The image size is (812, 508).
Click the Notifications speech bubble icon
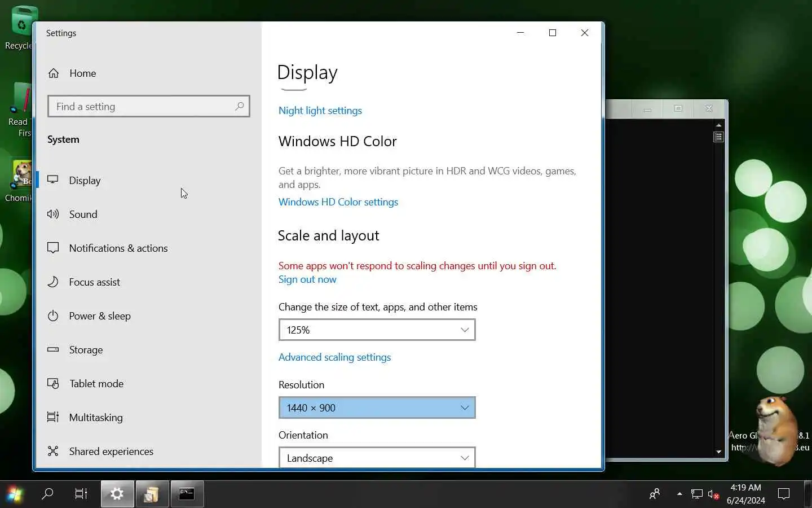(53, 248)
